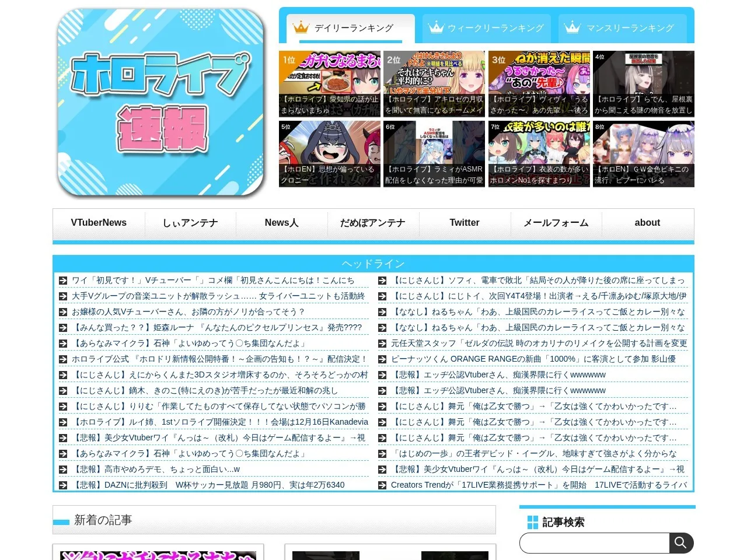Open the Twitter link in the navigation bar

coord(465,223)
